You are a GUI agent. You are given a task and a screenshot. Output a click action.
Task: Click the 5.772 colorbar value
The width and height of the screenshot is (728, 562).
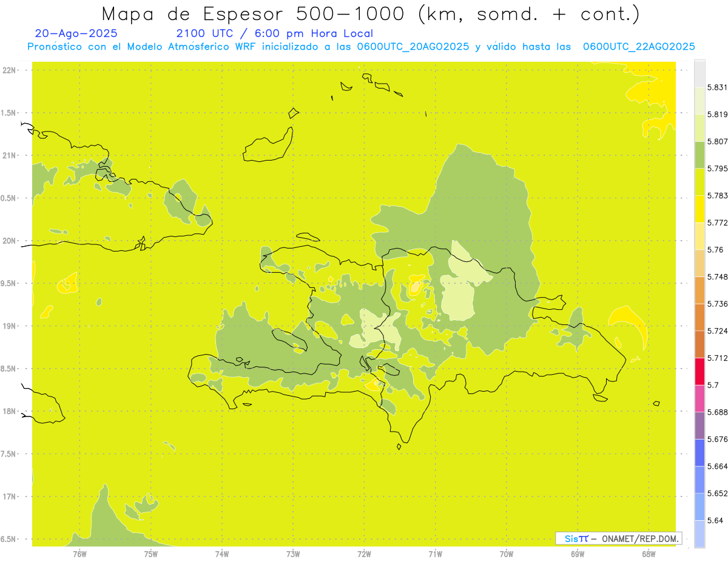coord(717,222)
